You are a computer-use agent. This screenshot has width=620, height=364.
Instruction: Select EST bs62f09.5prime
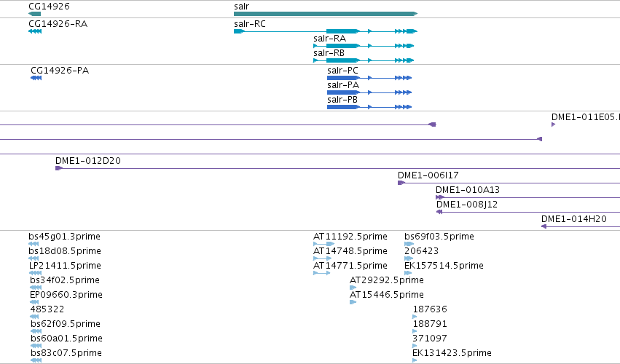point(66,324)
